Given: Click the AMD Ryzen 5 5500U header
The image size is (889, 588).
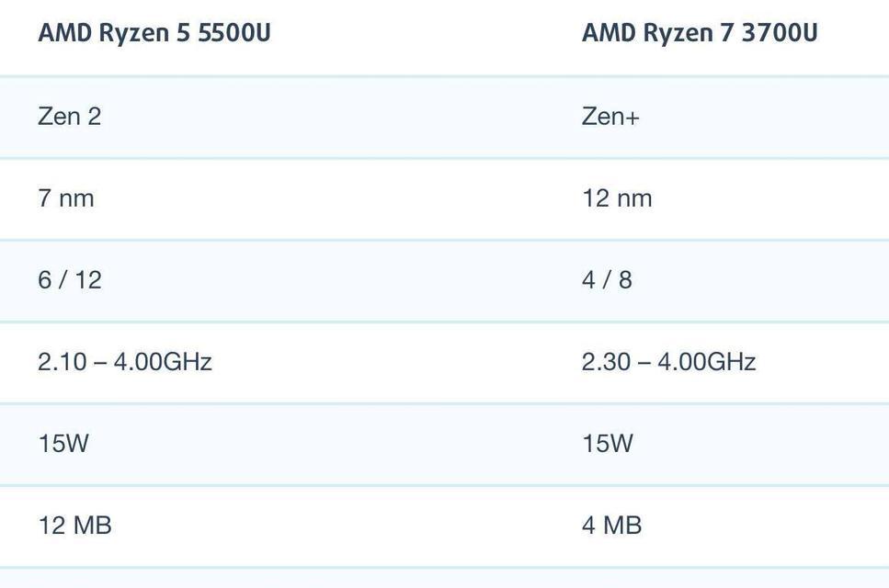Looking at the screenshot, I should (x=154, y=32).
